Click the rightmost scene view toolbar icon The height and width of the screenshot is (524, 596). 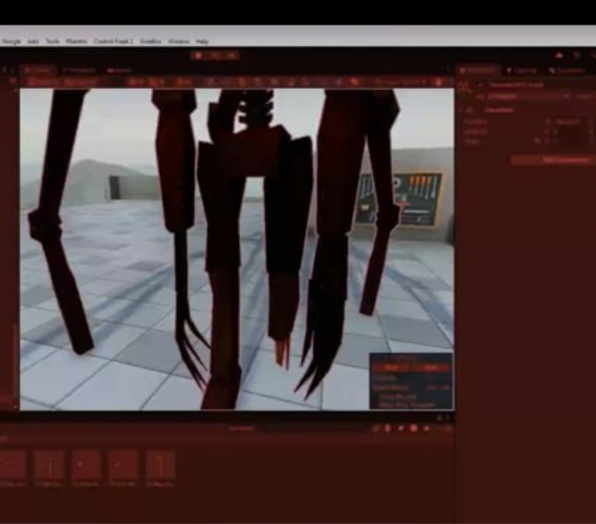(x=438, y=82)
